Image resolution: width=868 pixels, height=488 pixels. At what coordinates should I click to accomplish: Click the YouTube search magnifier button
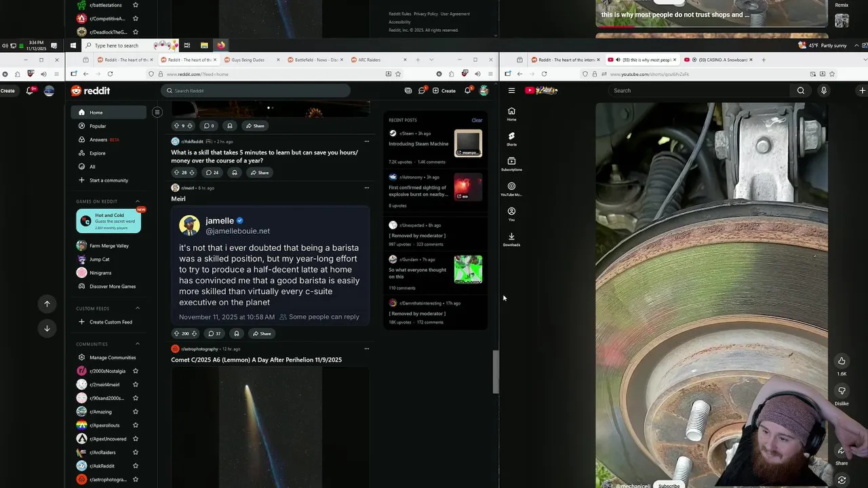(801, 90)
